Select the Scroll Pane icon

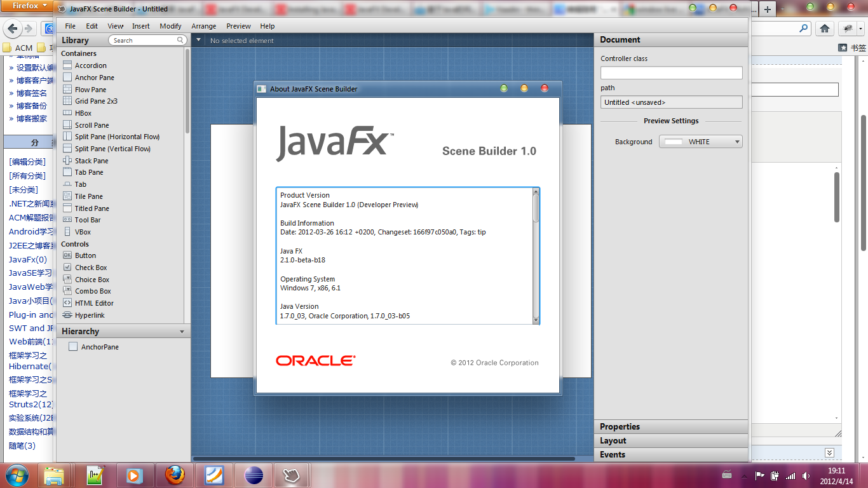(67, 125)
